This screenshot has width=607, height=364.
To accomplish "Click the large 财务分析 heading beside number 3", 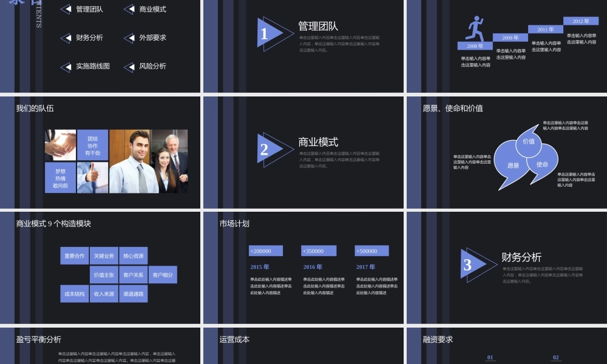I will pyautogui.click(x=521, y=257).
